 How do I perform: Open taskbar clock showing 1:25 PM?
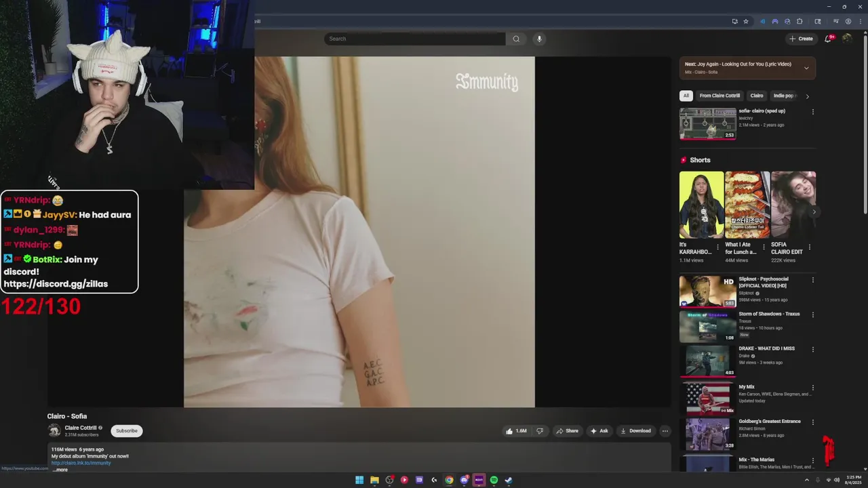[x=852, y=480]
